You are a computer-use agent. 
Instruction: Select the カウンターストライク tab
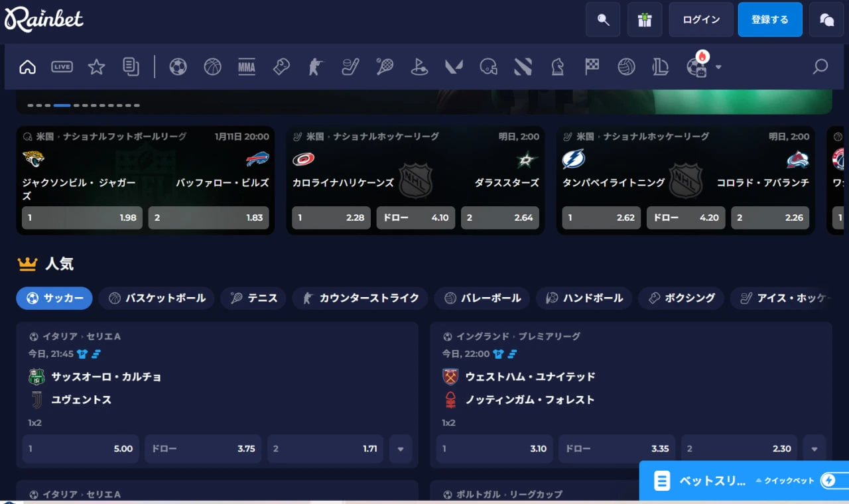tap(360, 298)
